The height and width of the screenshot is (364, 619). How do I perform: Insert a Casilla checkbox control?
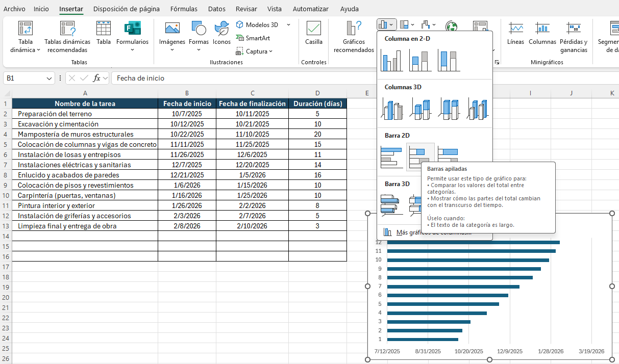pyautogui.click(x=314, y=34)
